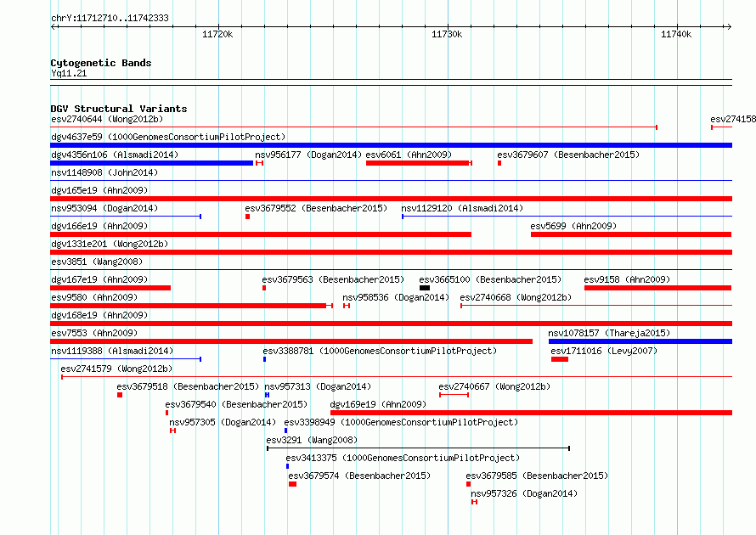Open esv3851 (Wang2008) variant label
The width and height of the screenshot is (756, 535).
click(97, 262)
